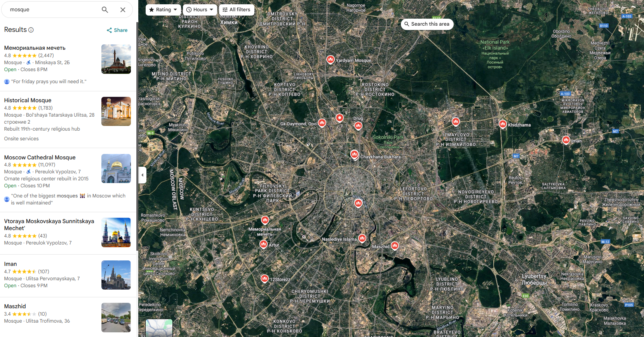Open the Hours filter dropdown
The height and width of the screenshot is (337, 644).
[x=200, y=10]
